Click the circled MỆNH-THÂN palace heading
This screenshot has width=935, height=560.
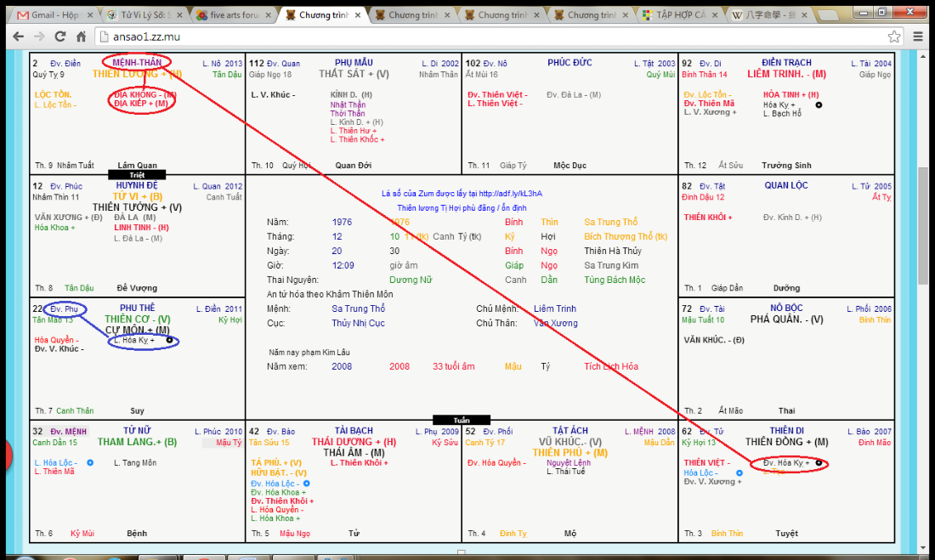(x=137, y=62)
